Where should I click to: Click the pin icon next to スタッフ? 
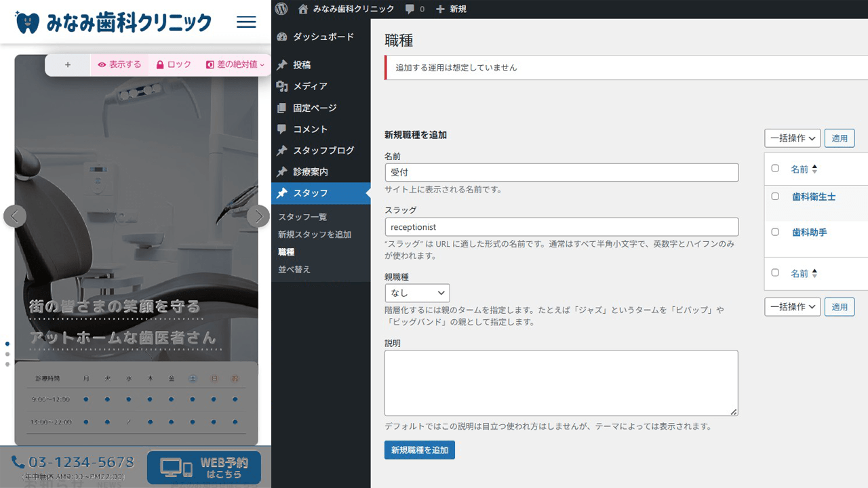282,193
